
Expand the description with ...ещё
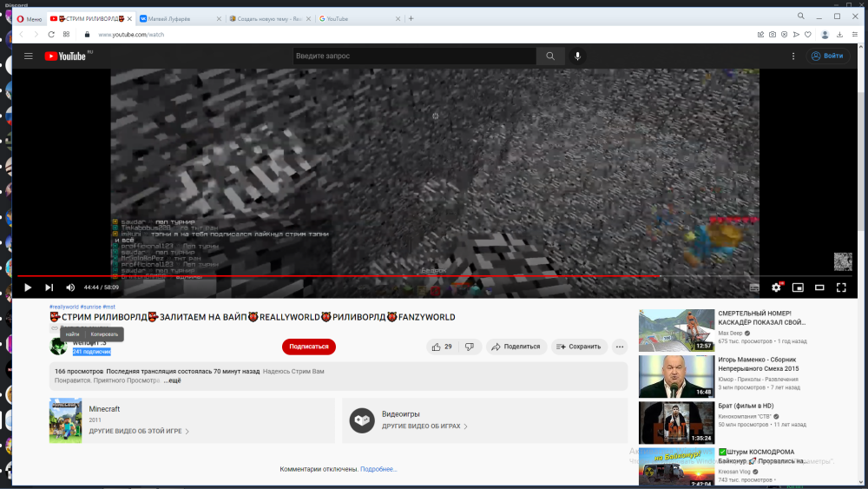(x=172, y=380)
